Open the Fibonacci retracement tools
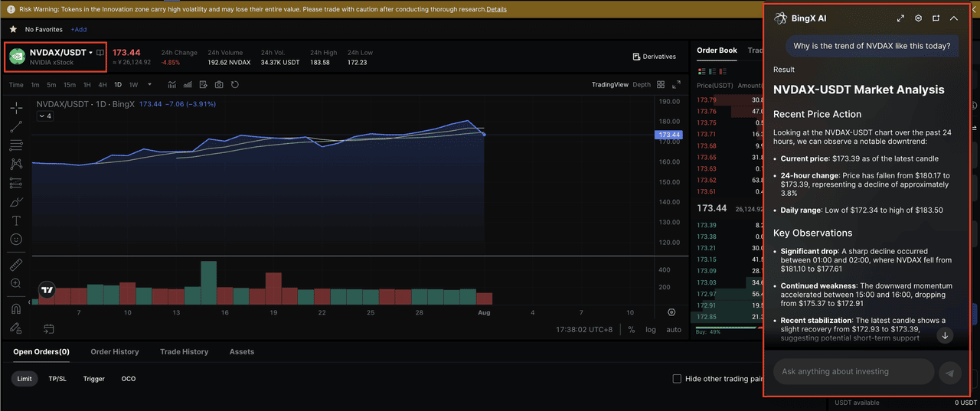Image resolution: width=980 pixels, height=411 pixels. [16, 145]
